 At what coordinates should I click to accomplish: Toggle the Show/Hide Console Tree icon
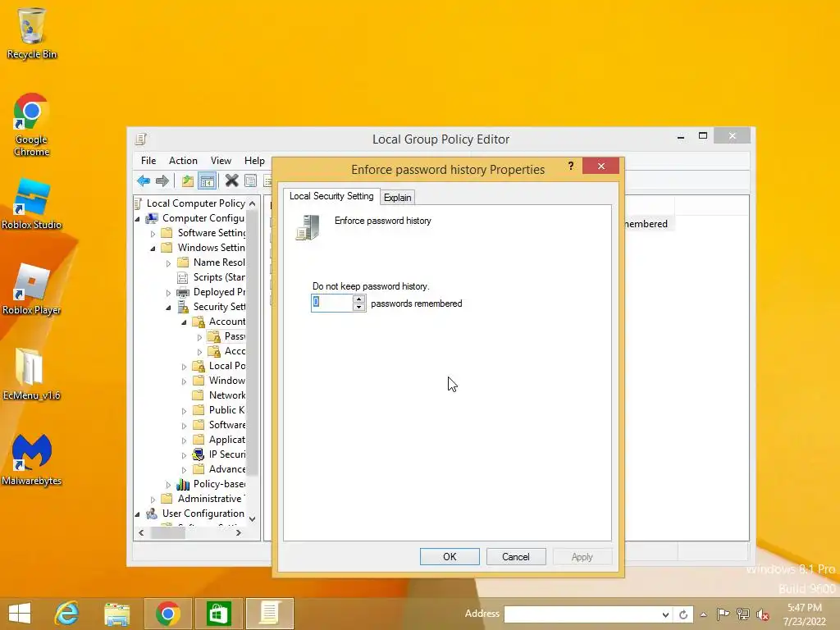coord(207,181)
